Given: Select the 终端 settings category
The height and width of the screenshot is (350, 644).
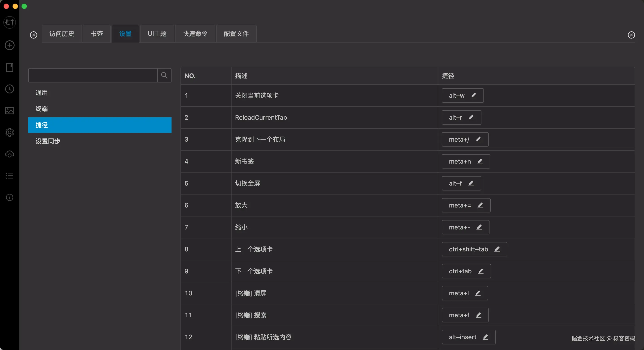Looking at the screenshot, I should (41, 109).
